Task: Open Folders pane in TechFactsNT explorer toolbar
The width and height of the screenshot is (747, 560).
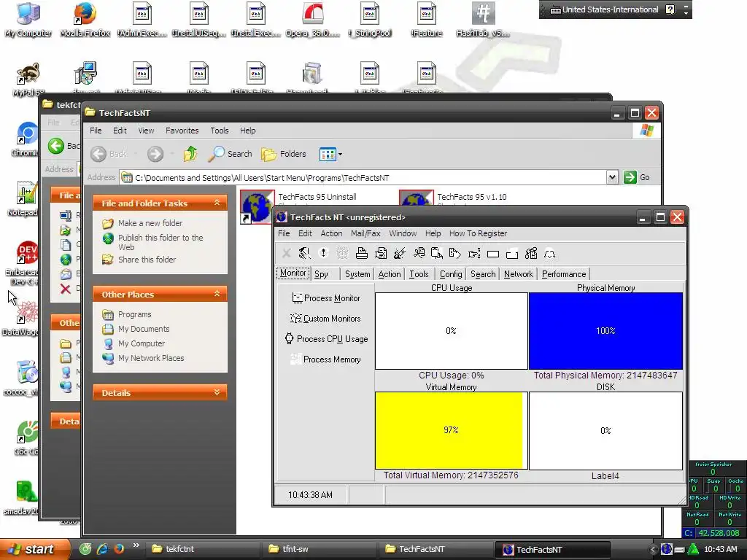Action: coord(284,154)
